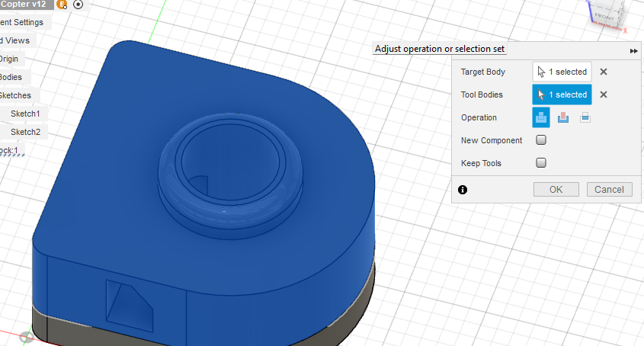Click the Tool Bodies selector
644x346 pixels.
tap(562, 95)
